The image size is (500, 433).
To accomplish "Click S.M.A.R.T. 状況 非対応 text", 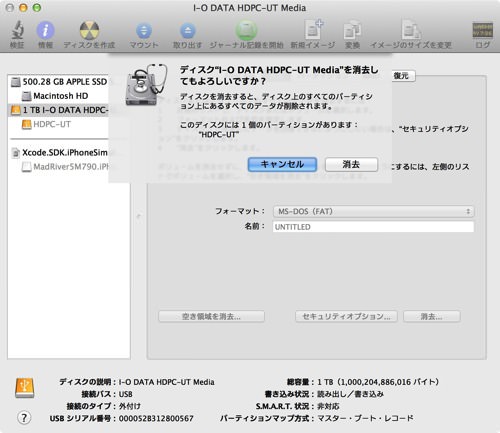I will click(x=328, y=406).
